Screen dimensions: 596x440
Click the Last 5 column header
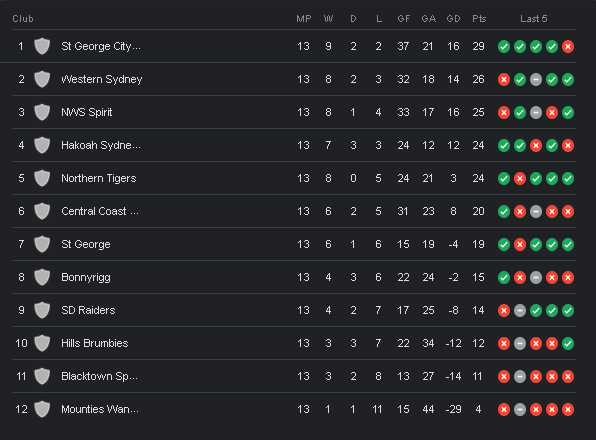(x=534, y=19)
